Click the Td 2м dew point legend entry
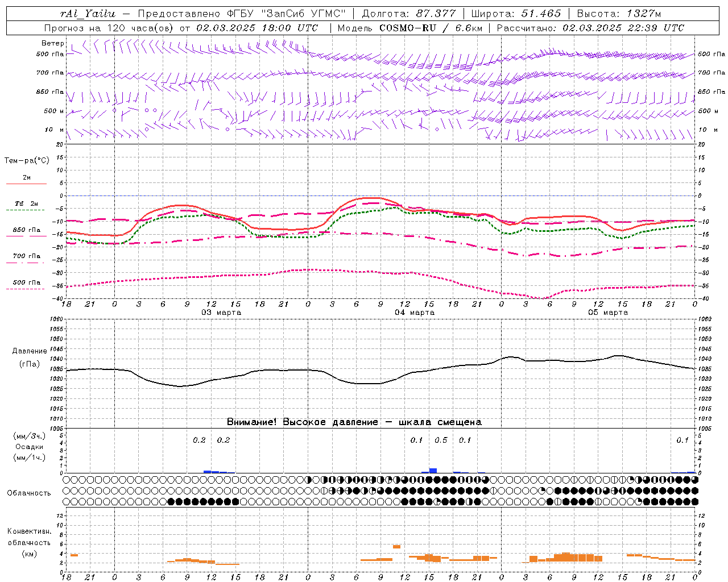Screen dimensions: 728x582 coord(26,205)
